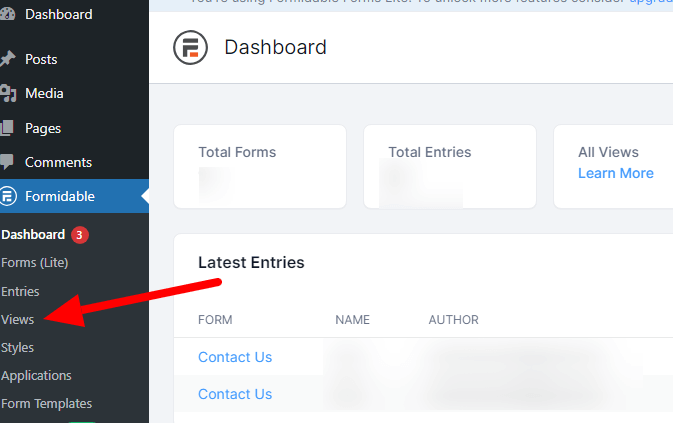Open Form Templates in the sidebar
Image resolution: width=673 pixels, height=423 pixels.
point(47,404)
